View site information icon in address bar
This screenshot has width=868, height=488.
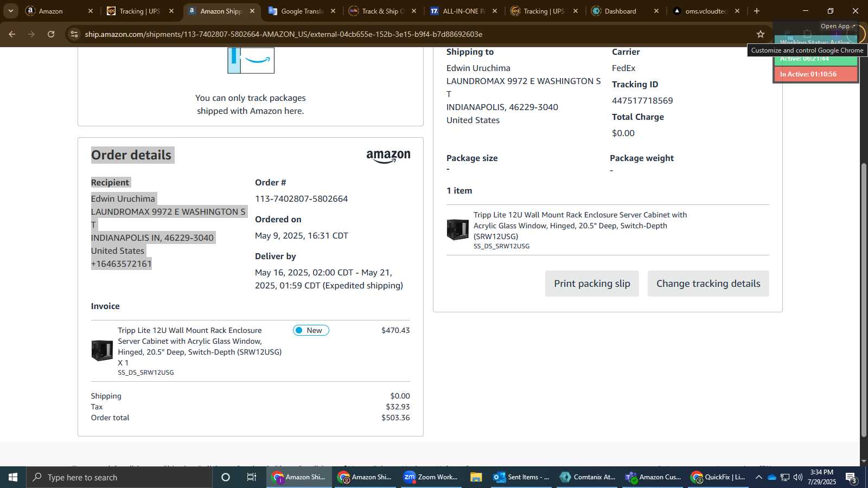[74, 34]
